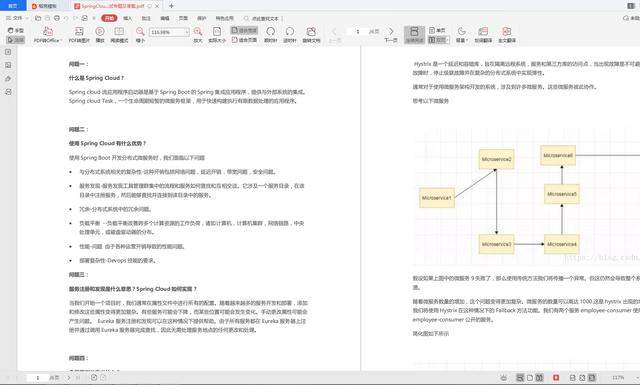
Task: Open the File menu
Action: pyautogui.click(x=16, y=18)
